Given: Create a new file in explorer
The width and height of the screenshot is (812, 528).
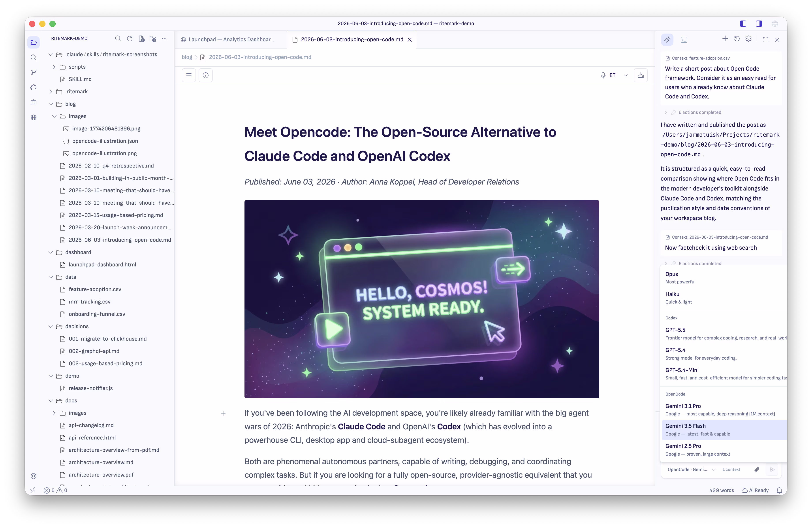Looking at the screenshot, I should pos(141,39).
